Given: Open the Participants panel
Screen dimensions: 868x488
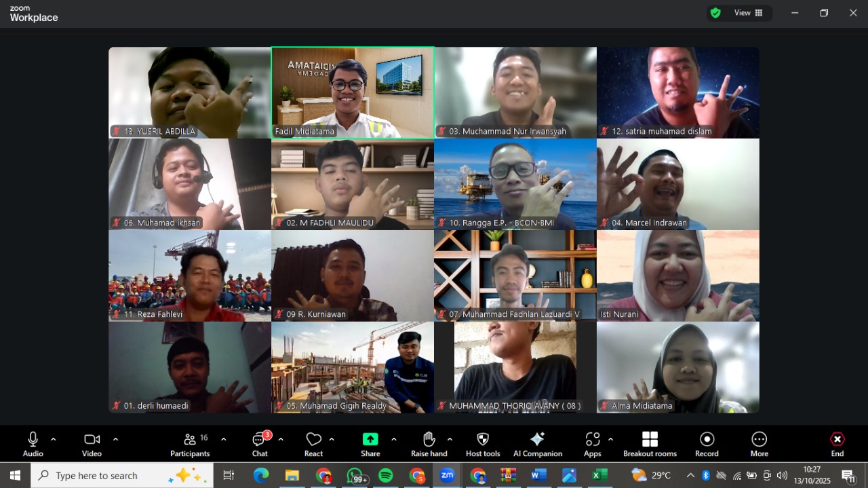Looking at the screenshot, I should coord(190,444).
